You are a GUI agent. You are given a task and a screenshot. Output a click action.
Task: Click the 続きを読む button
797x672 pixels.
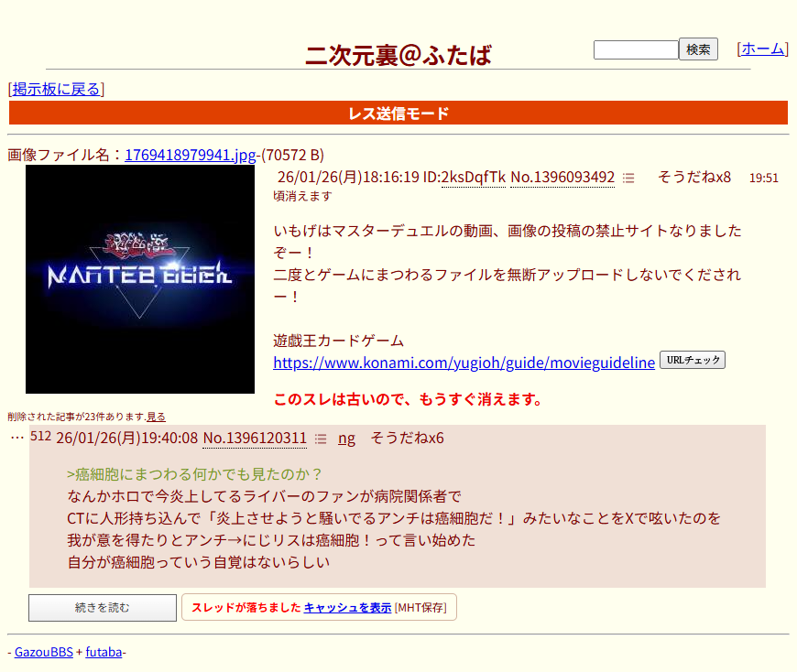pyautogui.click(x=103, y=608)
